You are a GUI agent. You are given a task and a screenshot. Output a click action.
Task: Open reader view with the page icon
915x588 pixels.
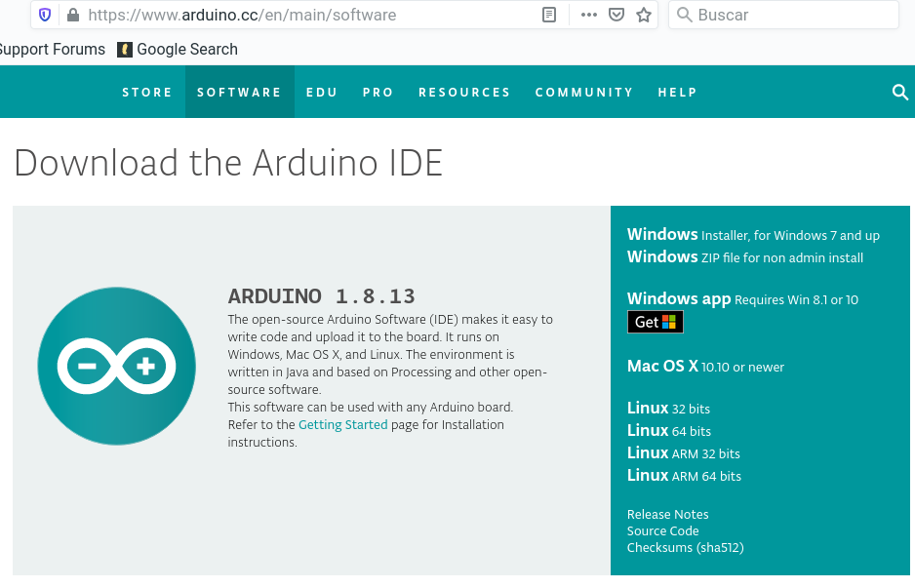[x=548, y=15]
